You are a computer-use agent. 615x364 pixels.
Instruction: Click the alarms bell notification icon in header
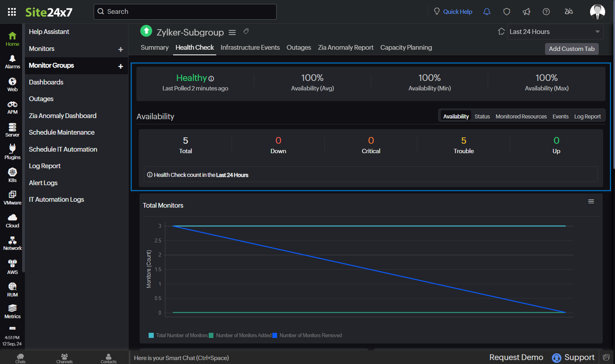point(487,12)
